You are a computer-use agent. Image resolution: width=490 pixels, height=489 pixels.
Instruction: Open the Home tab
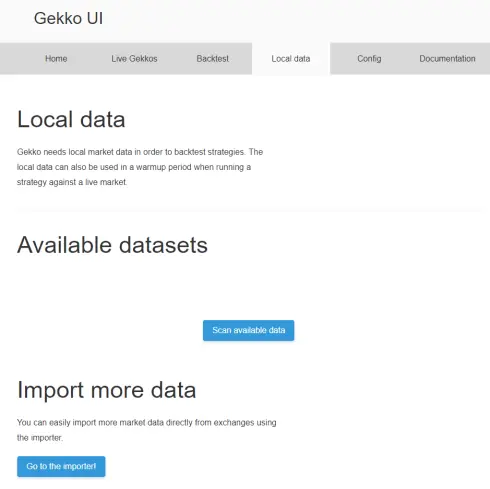(56, 59)
